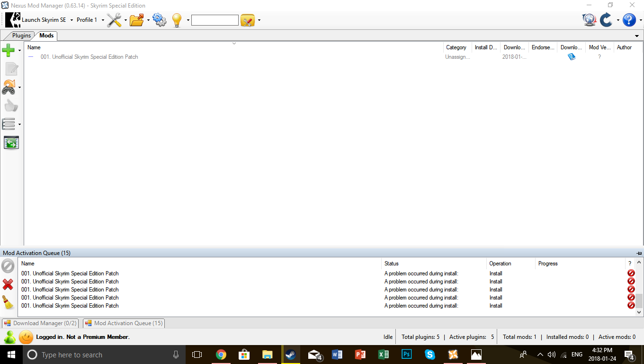Click the cancel selected activation icon

8,266
